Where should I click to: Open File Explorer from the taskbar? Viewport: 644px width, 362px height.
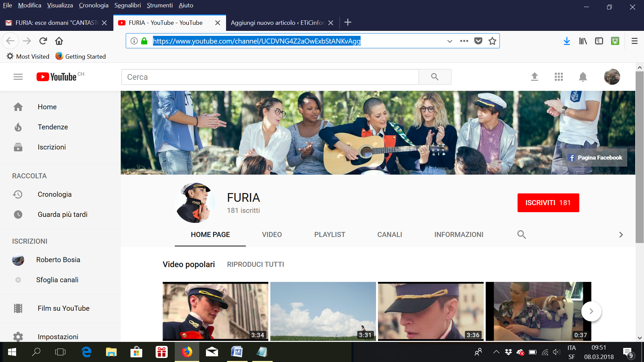[x=111, y=352]
